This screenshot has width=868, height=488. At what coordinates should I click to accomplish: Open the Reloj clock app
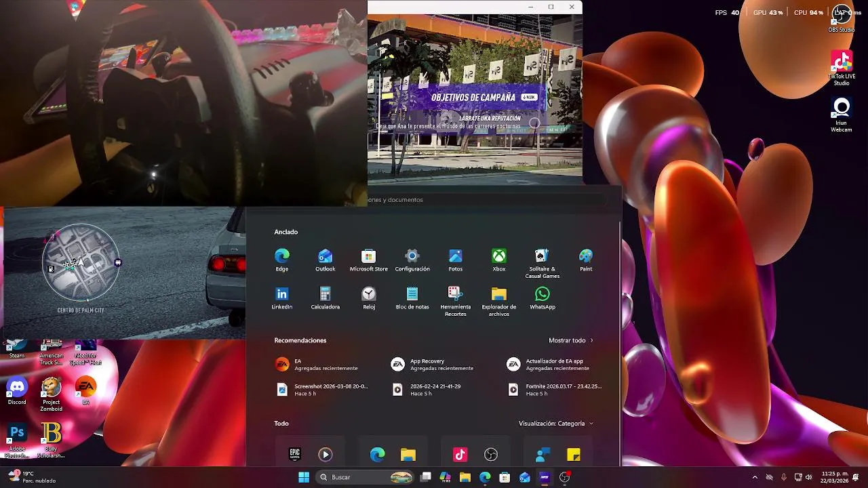click(x=369, y=298)
